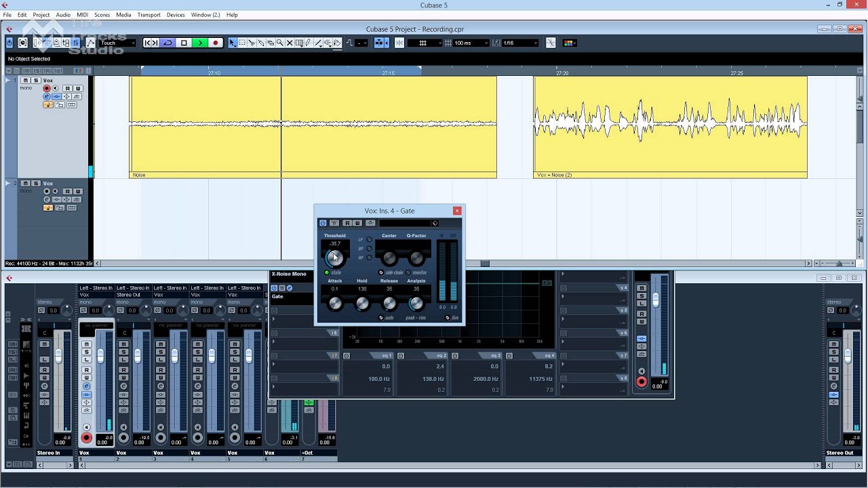868x488 pixels.
Task: Activate eq 1 band power button
Action: click(347, 356)
